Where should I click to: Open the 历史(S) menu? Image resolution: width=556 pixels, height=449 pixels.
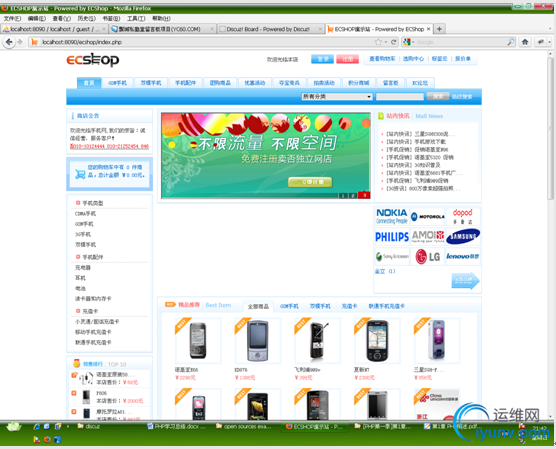(87, 18)
